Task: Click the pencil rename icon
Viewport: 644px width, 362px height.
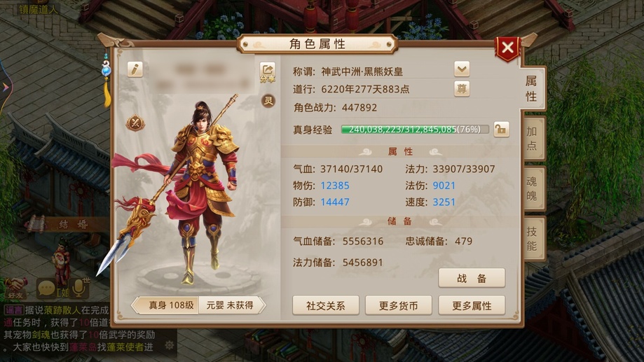Action: [x=135, y=69]
